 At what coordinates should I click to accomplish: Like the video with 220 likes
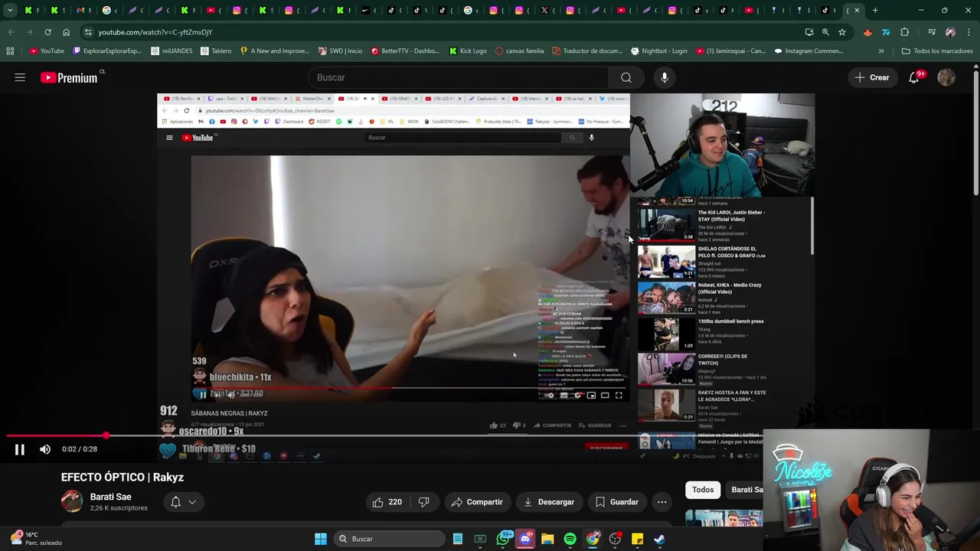tap(387, 502)
